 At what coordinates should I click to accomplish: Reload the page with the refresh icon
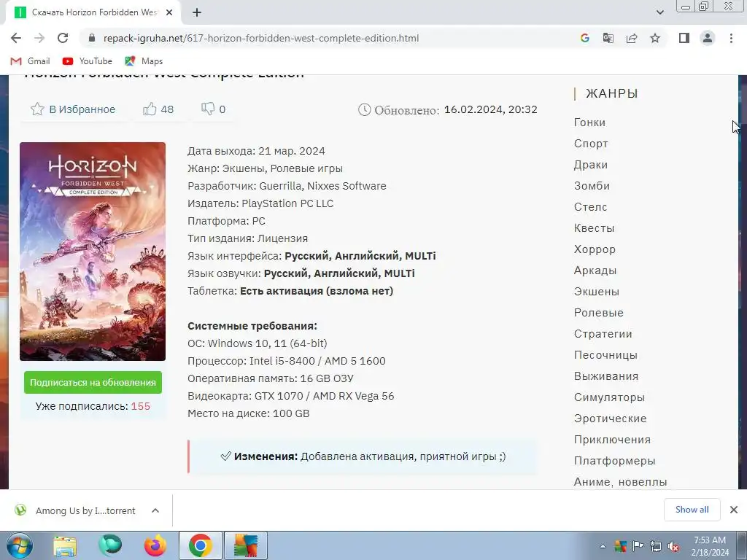pyautogui.click(x=63, y=38)
